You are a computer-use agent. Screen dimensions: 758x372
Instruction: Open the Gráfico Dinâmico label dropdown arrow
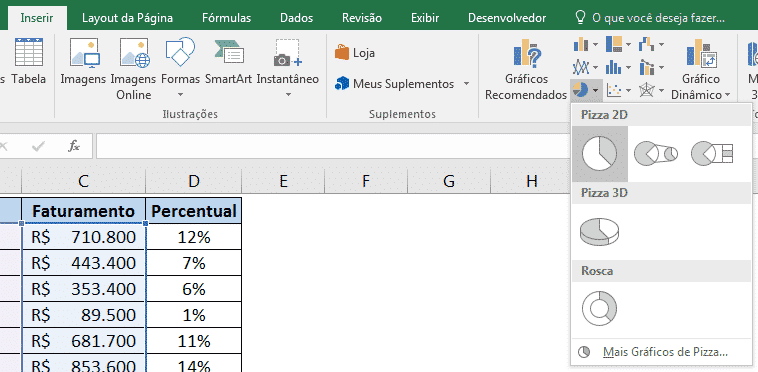coord(727,95)
